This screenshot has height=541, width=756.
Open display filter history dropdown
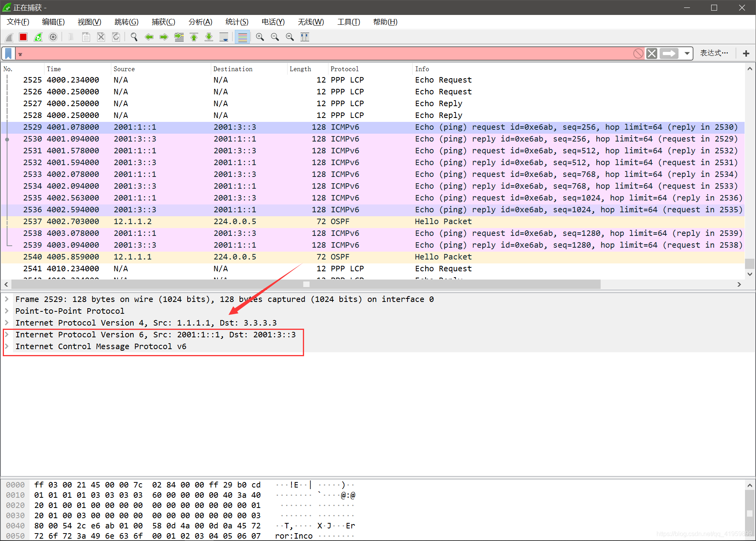(x=687, y=53)
